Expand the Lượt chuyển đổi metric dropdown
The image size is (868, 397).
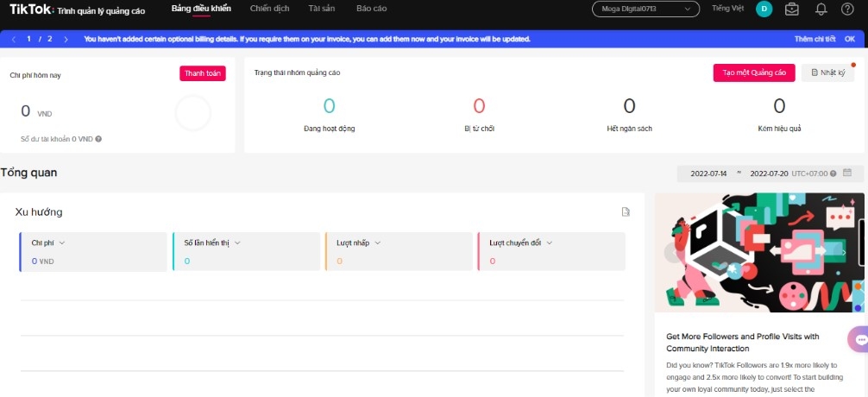tap(549, 243)
